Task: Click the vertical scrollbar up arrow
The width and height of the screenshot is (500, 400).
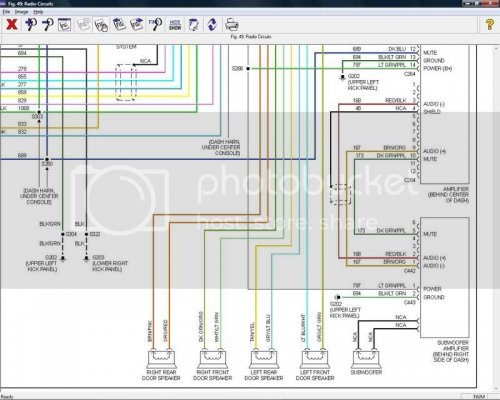Action: [496, 49]
